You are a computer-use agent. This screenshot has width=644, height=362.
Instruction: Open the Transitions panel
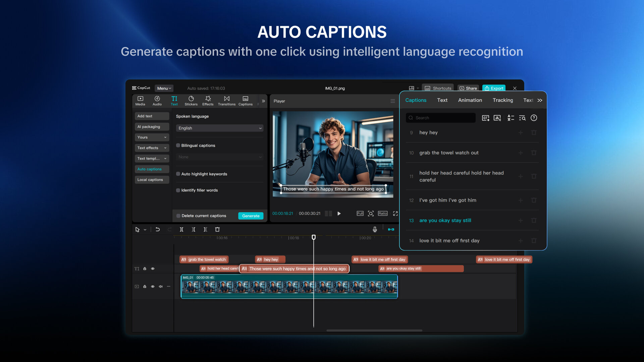[x=227, y=101]
